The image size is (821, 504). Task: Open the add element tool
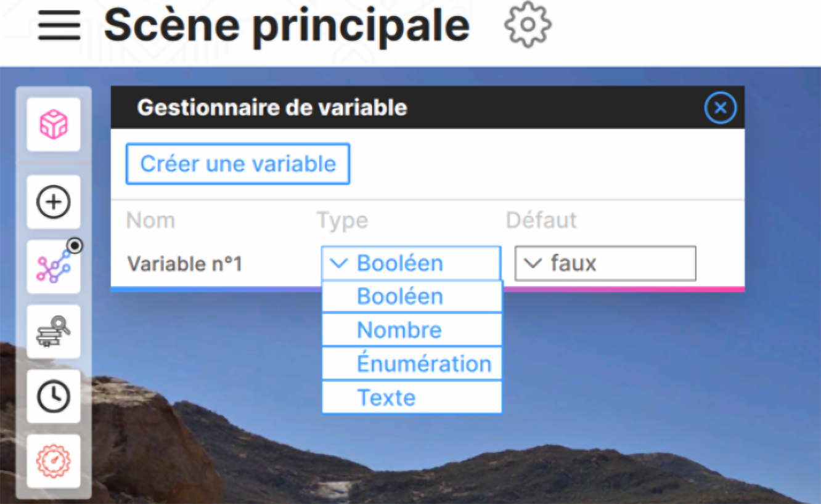pyautogui.click(x=54, y=201)
